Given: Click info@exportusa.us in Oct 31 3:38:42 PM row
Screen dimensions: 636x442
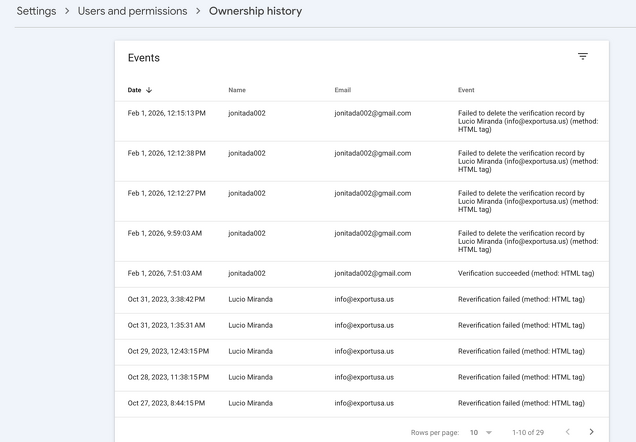Looking at the screenshot, I should pyautogui.click(x=364, y=299).
